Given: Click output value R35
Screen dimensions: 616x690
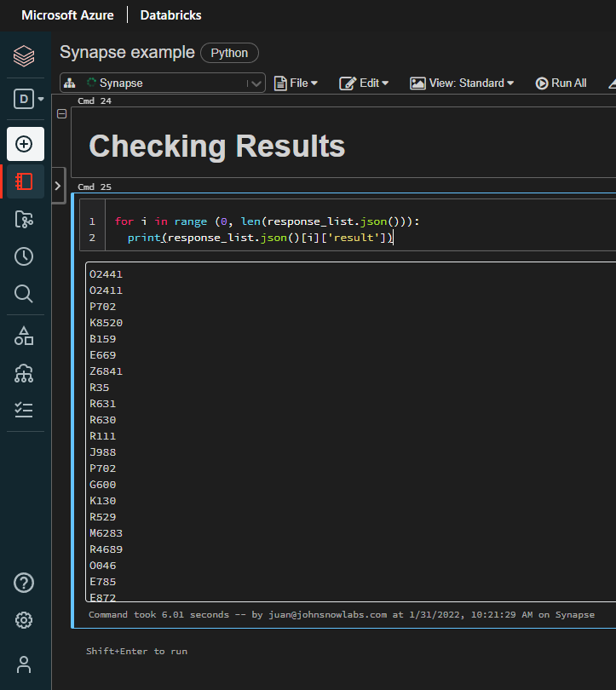Looking at the screenshot, I should [x=100, y=388].
